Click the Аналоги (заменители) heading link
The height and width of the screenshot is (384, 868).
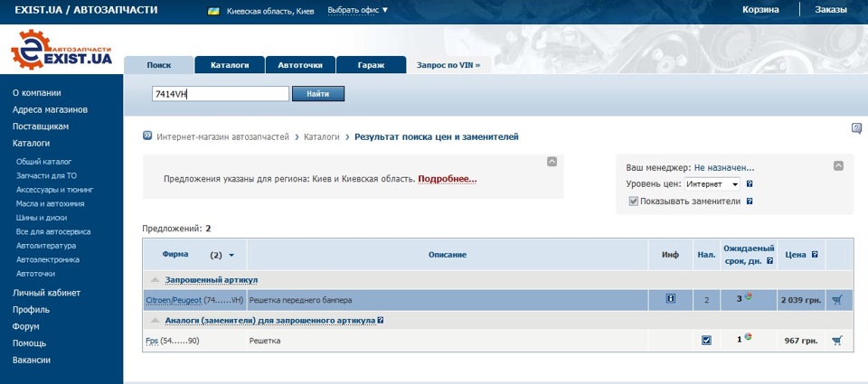270,321
